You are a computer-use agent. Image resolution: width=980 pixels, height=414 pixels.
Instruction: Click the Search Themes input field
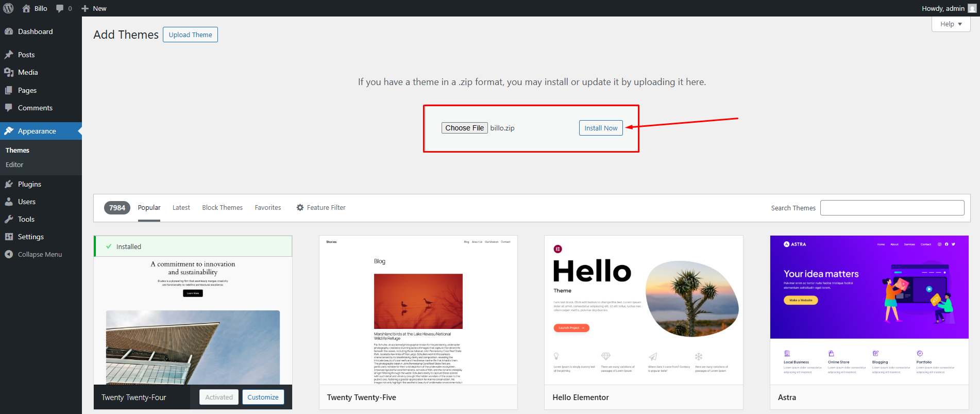coord(892,208)
